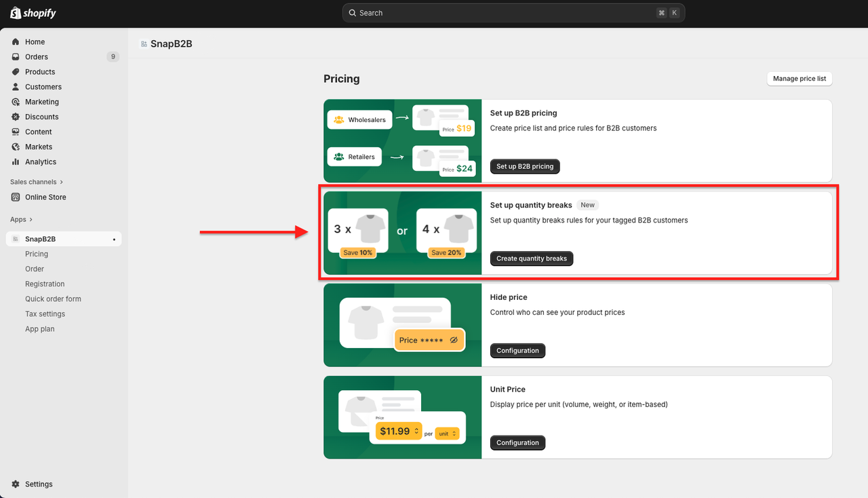Click the Hide price illustration thumbnail
The width and height of the screenshot is (868, 498).
click(403, 325)
